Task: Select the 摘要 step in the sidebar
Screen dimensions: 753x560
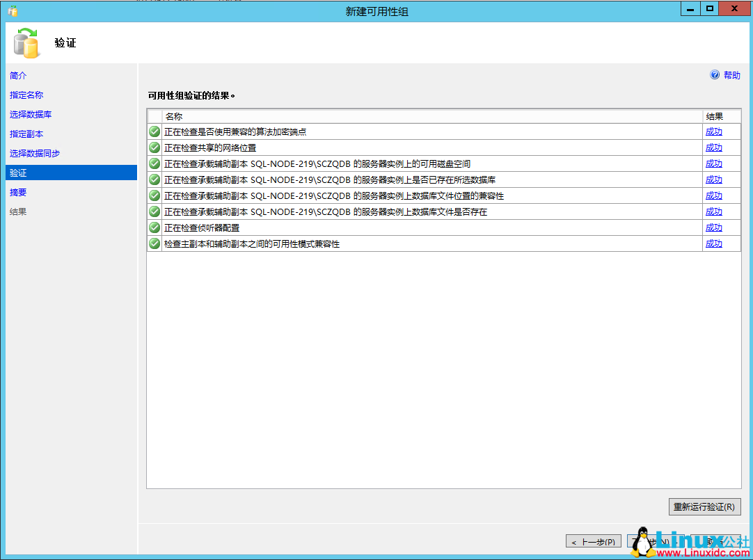Action: coord(17,192)
